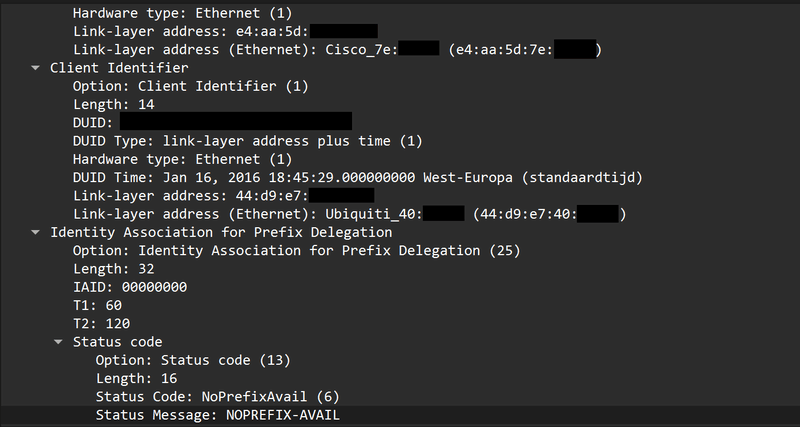Screen dimensions: 800x427
Task: Click the T2: 120 field
Action: click(x=103, y=323)
